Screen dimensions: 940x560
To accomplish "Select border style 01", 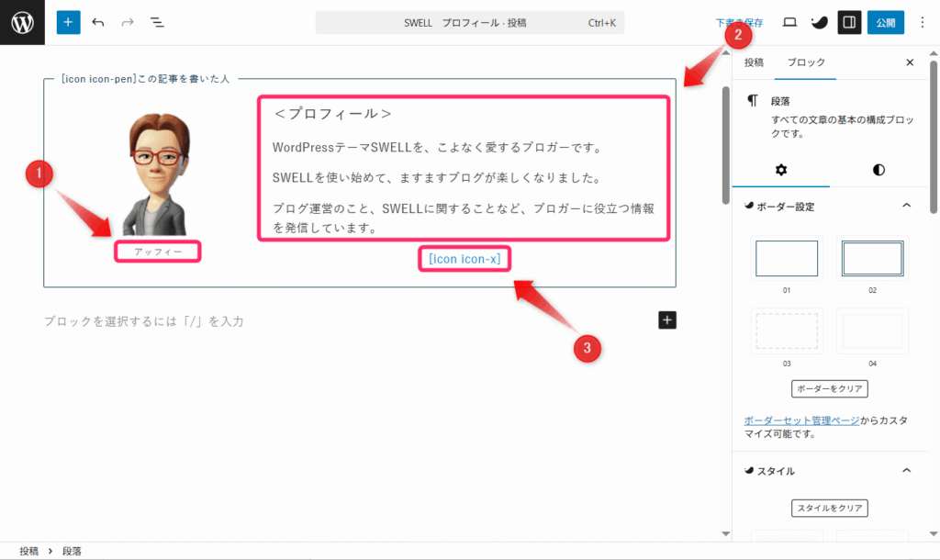I will click(x=787, y=258).
